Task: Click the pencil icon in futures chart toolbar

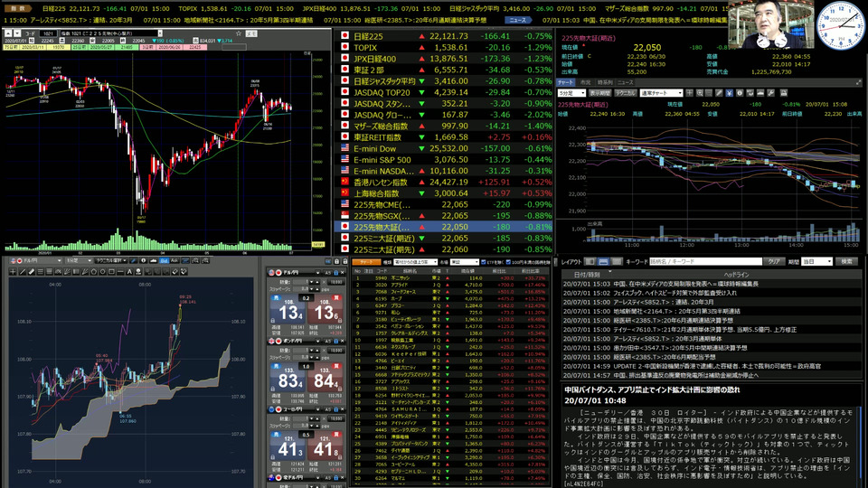Action: [719, 93]
